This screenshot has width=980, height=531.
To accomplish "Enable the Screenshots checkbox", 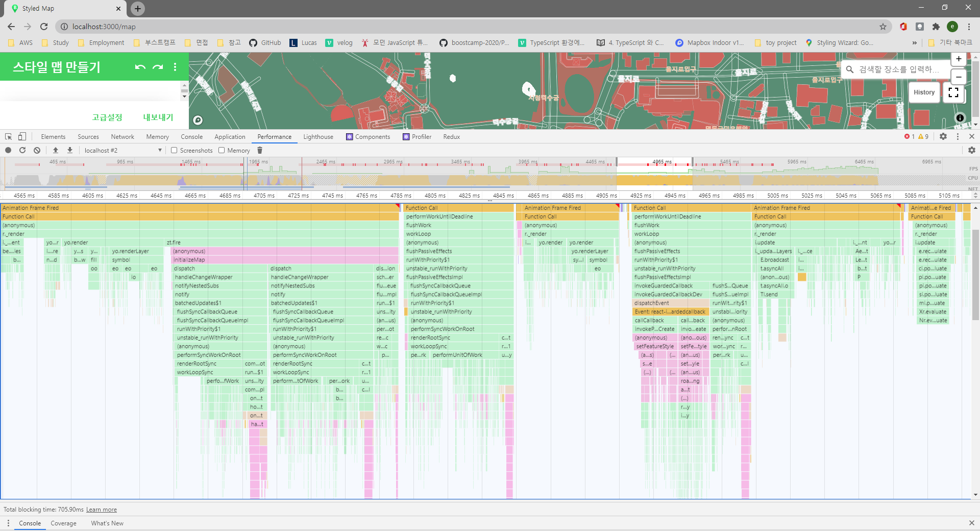I will 174,150.
